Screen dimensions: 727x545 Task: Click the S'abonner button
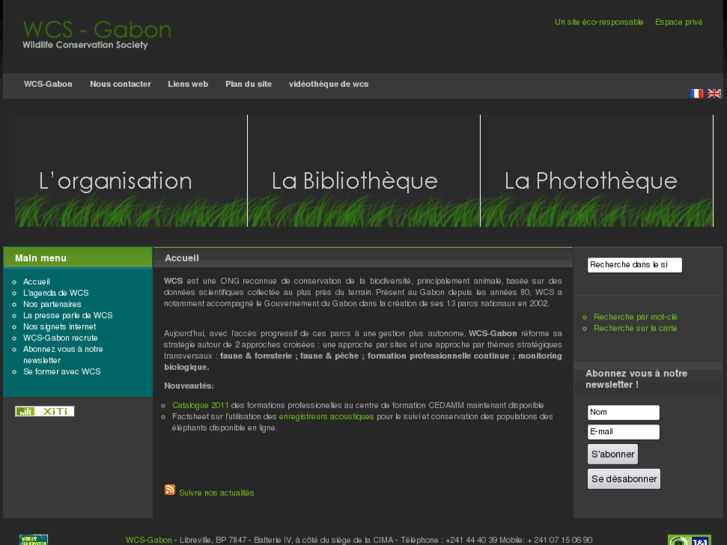click(x=612, y=454)
